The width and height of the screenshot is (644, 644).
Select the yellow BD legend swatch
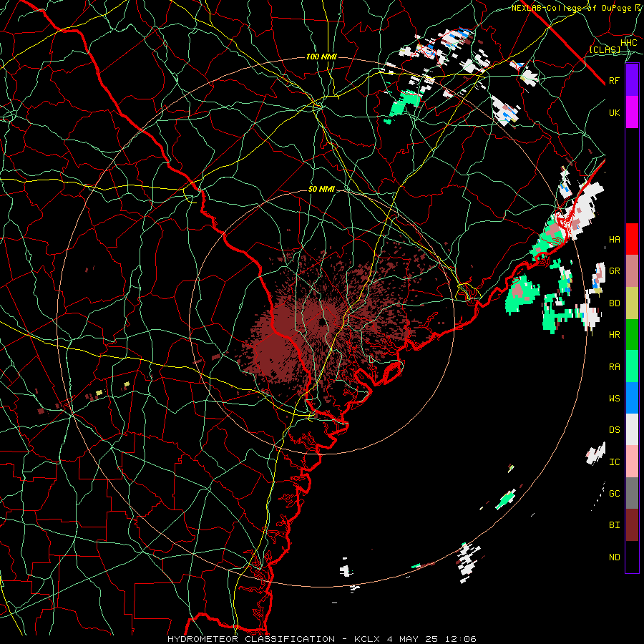pos(632,303)
